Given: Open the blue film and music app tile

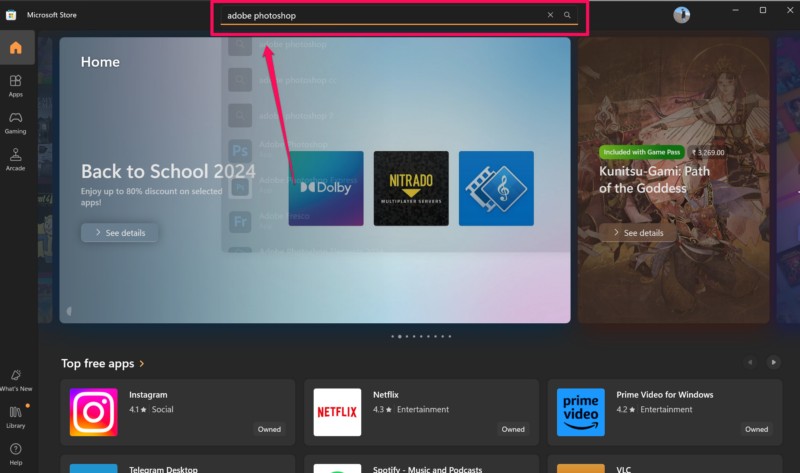Looking at the screenshot, I should [x=496, y=188].
